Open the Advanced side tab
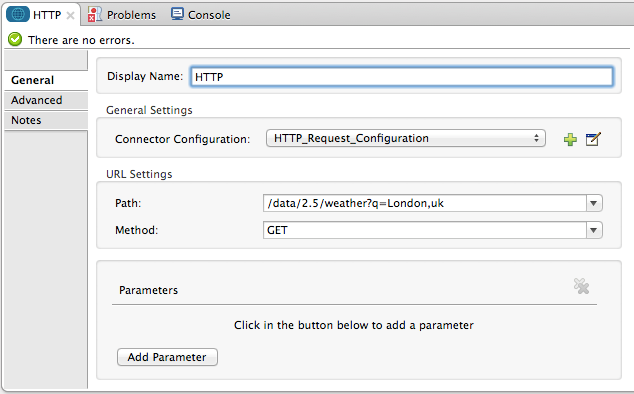The height and width of the screenshot is (394, 634). coord(46,100)
